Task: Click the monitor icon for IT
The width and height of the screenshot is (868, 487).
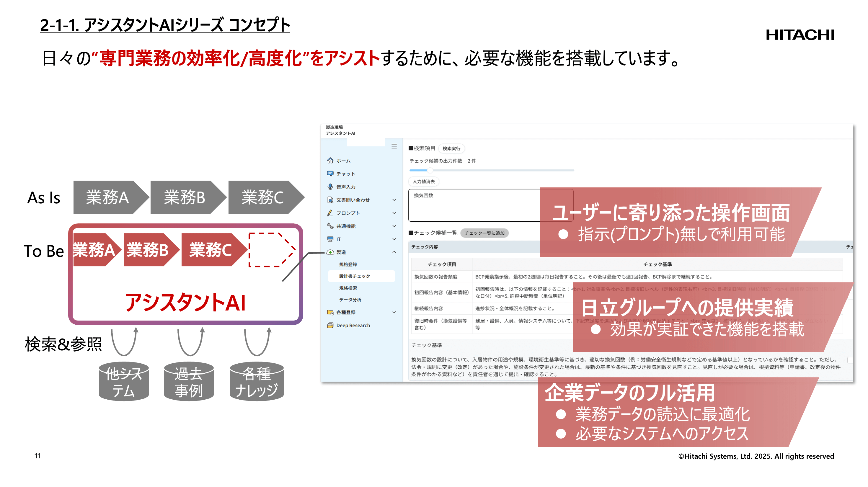Action: [x=330, y=239]
